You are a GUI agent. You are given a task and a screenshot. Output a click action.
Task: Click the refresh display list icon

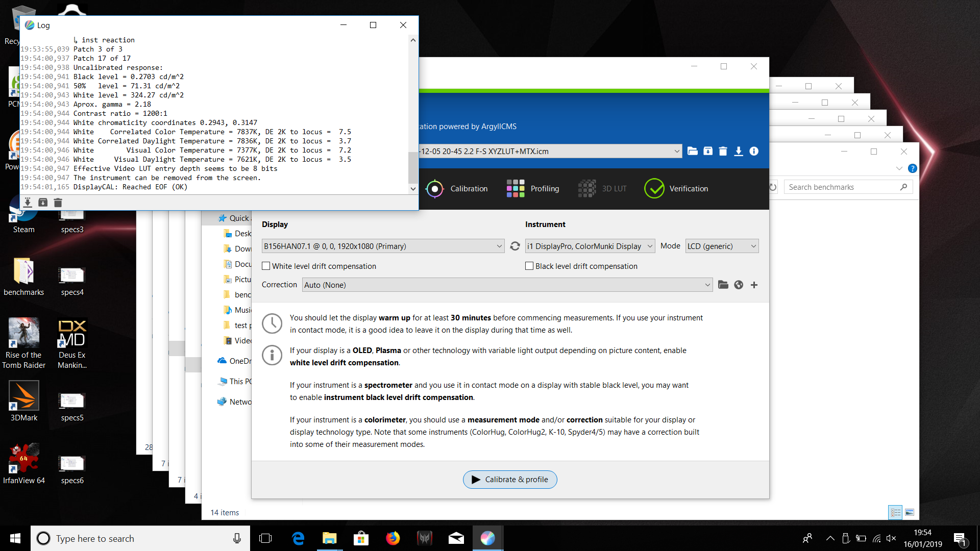pos(515,246)
